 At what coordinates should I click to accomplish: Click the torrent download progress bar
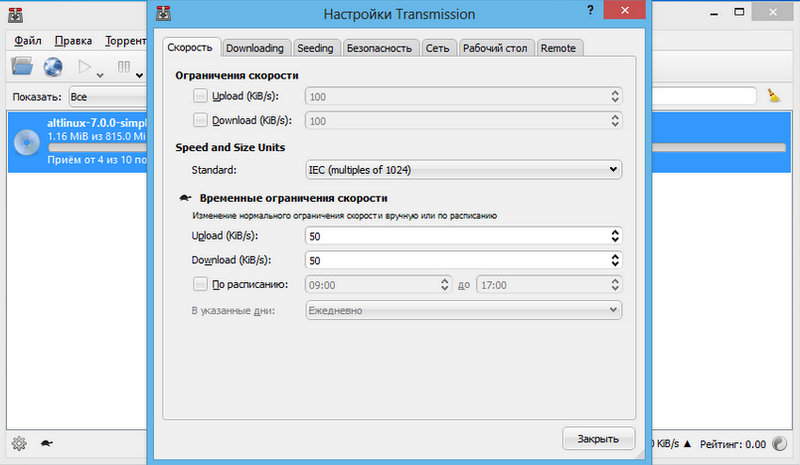(719, 148)
